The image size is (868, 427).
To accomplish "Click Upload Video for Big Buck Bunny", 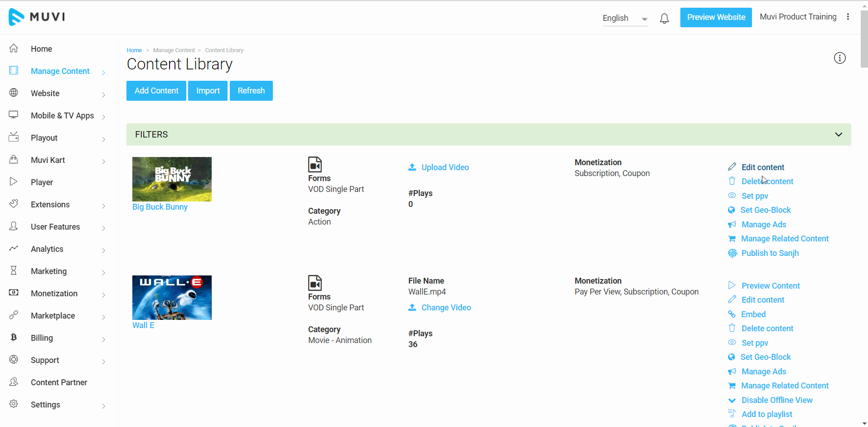I will 445,167.
